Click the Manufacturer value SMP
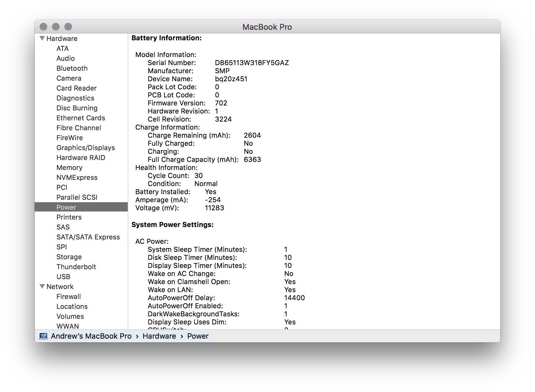The height and width of the screenshot is (392, 535). (x=222, y=71)
